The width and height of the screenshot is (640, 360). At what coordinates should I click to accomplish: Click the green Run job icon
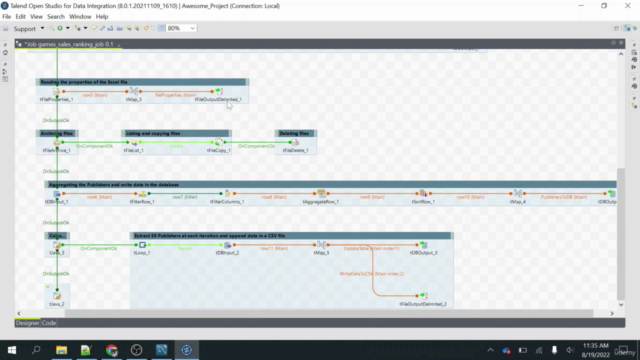pos(60,28)
